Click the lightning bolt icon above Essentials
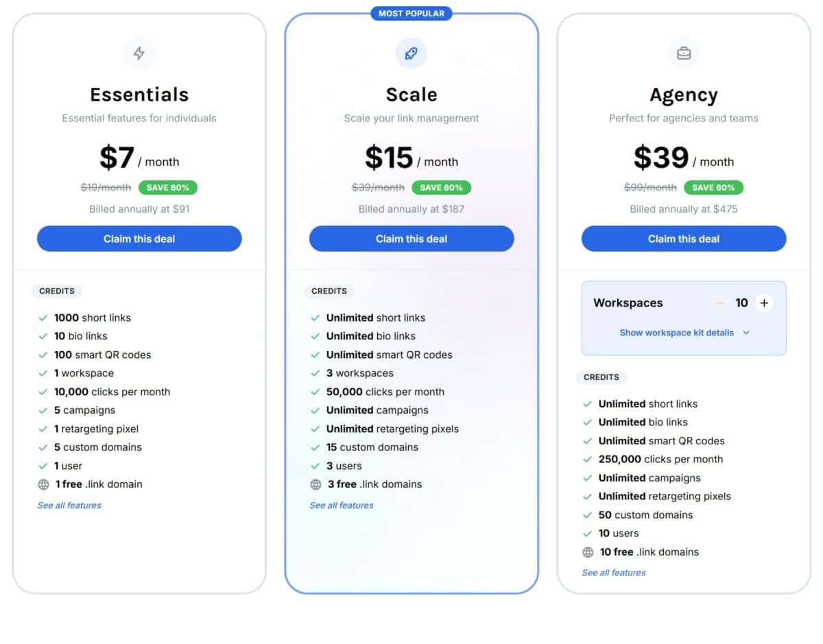 (139, 53)
